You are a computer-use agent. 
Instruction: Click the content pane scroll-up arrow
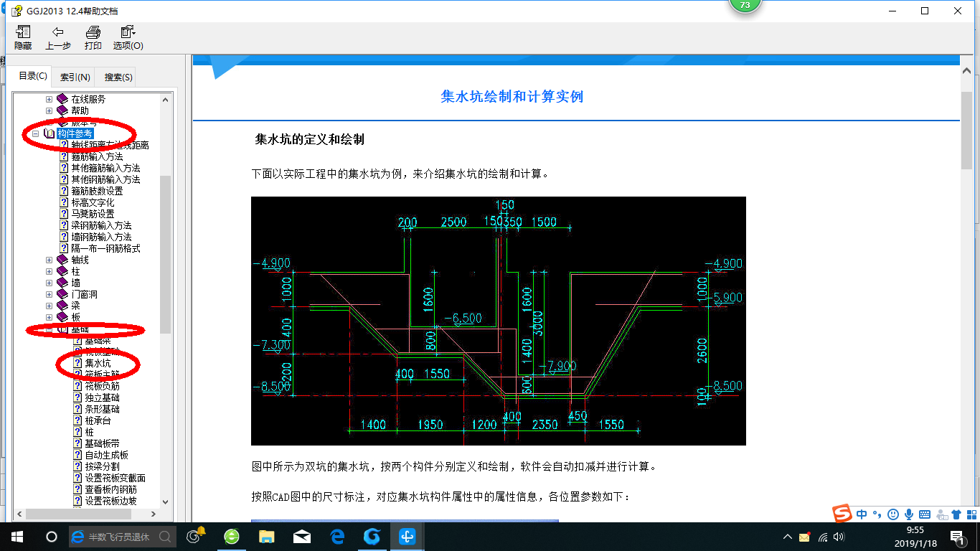(x=966, y=70)
